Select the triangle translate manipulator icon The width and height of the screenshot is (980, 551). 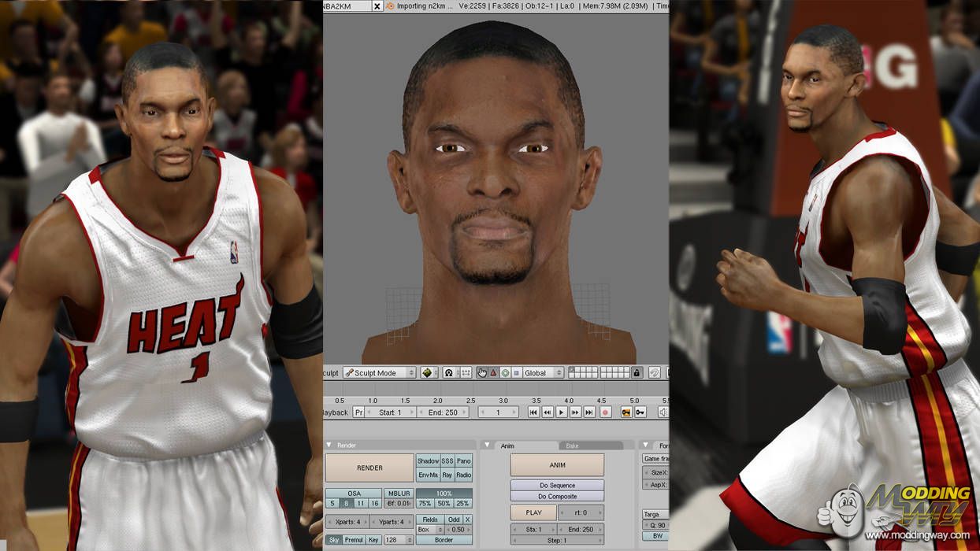pos(493,372)
